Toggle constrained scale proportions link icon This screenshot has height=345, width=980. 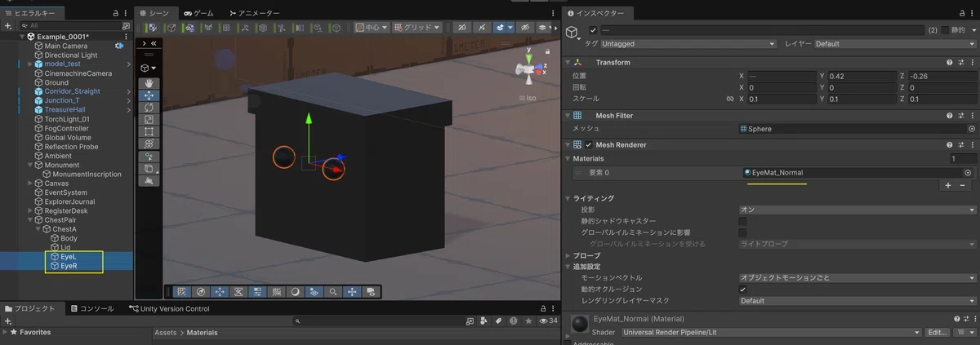[x=730, y=99]
